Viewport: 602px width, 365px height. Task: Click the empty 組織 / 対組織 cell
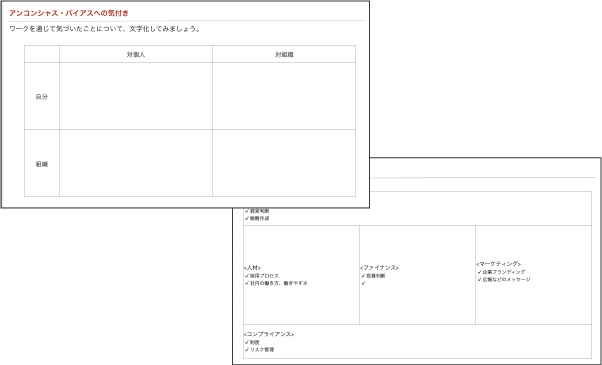pos(284,164)
